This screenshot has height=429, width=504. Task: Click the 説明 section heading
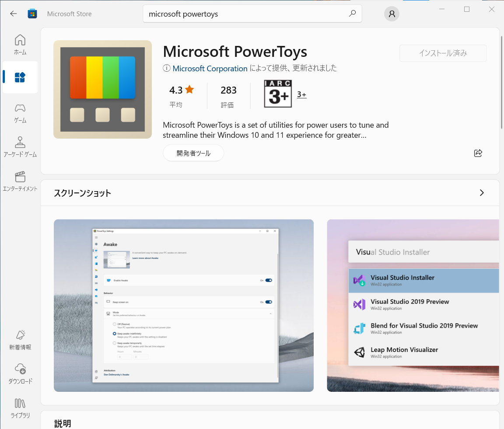point(63,424)
